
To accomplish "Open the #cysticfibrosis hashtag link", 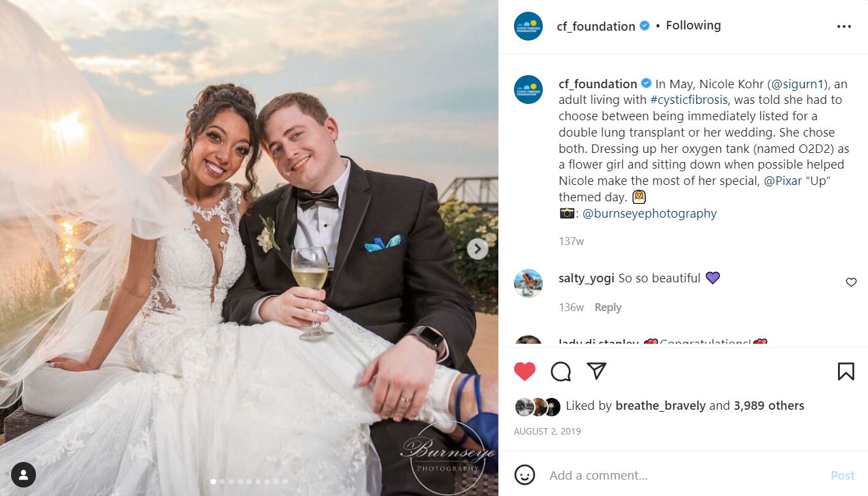I will 688,100.
